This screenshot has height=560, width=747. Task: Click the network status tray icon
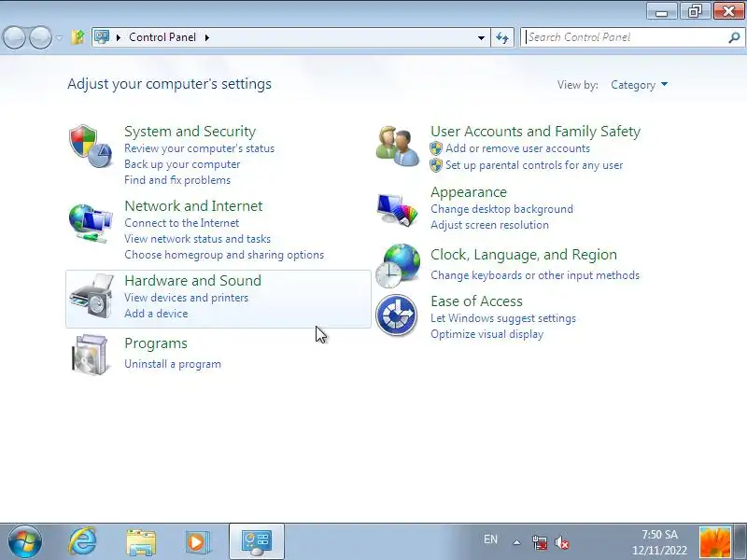(540, 542)
